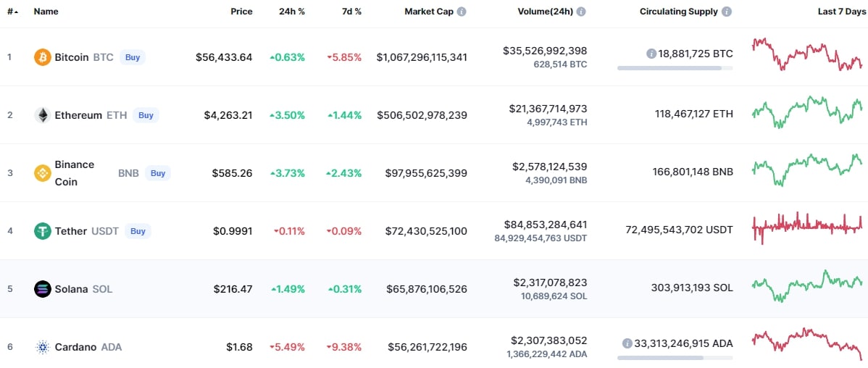The width and height of the screenshot is (868, 368).
Task: Sort table by Market Cap header
Action: 429,11
